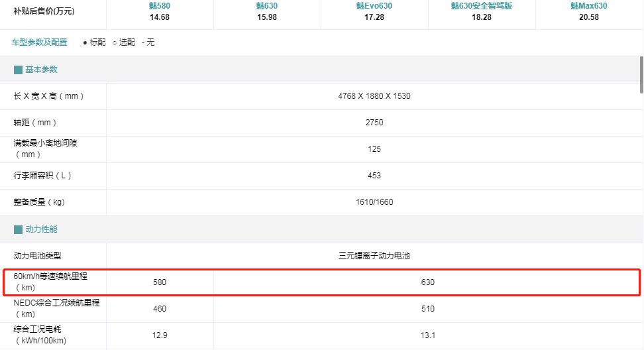Click the 标配 legend item
The height and width of the screenshot is (350, 644).
coord(94,42)
